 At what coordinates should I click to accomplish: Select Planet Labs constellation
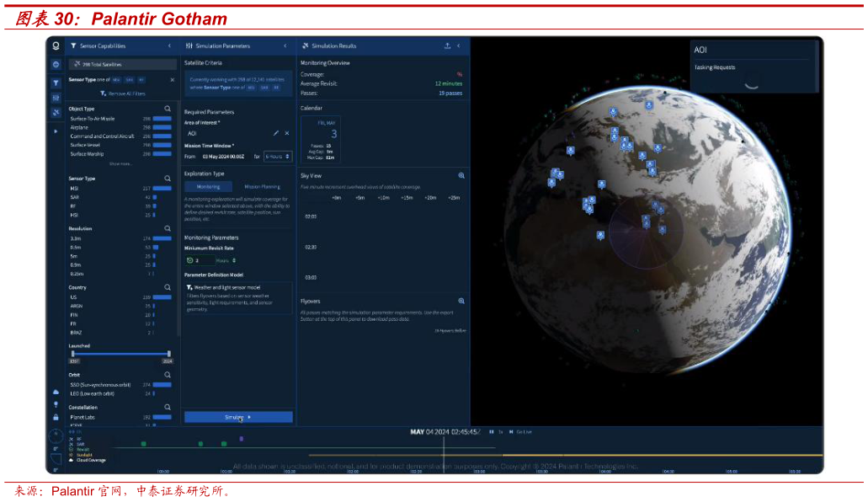[x=120, y=417]
